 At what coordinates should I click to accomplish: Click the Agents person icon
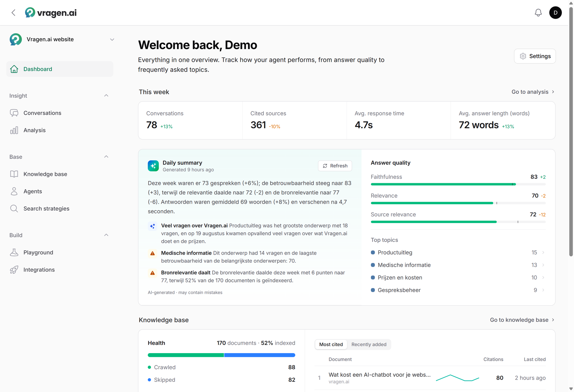click(14, 191)
